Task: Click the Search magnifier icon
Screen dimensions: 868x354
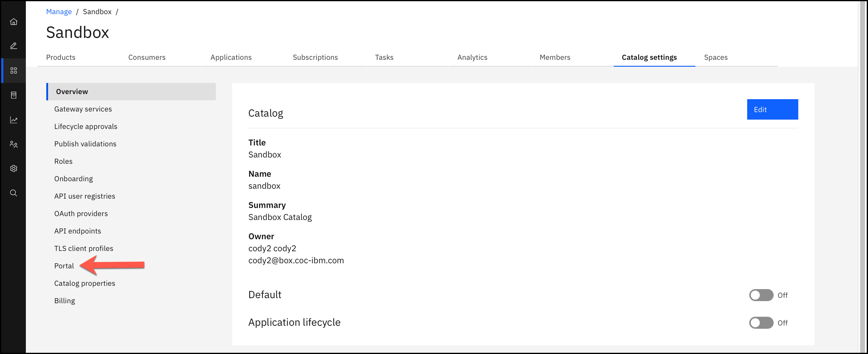Action: pos(14,193)
